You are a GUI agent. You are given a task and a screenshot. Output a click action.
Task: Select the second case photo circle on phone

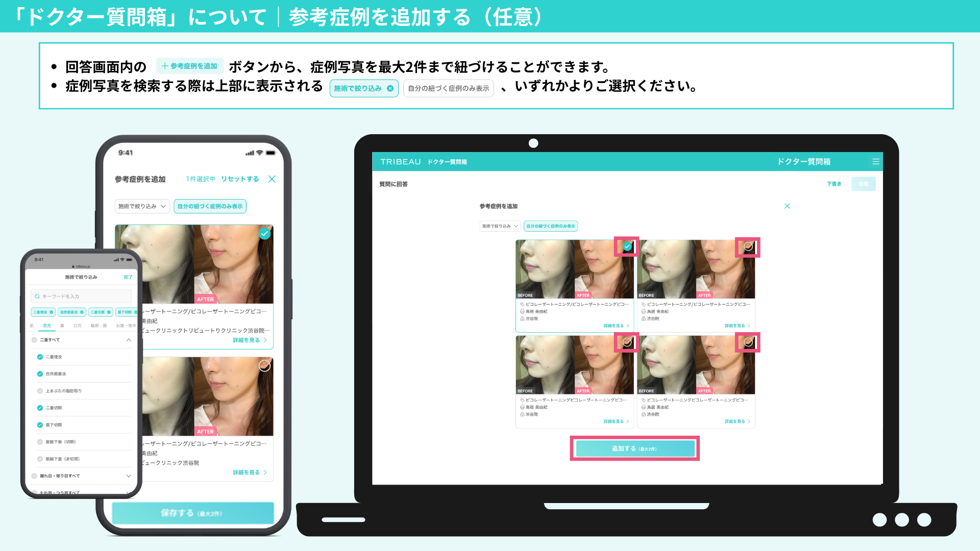coord(264,365)
